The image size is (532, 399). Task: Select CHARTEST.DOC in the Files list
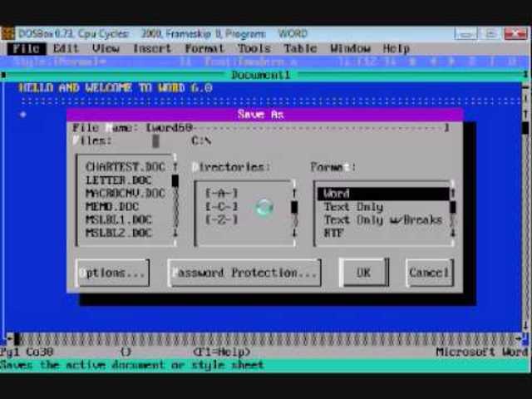tap(126, 167)
